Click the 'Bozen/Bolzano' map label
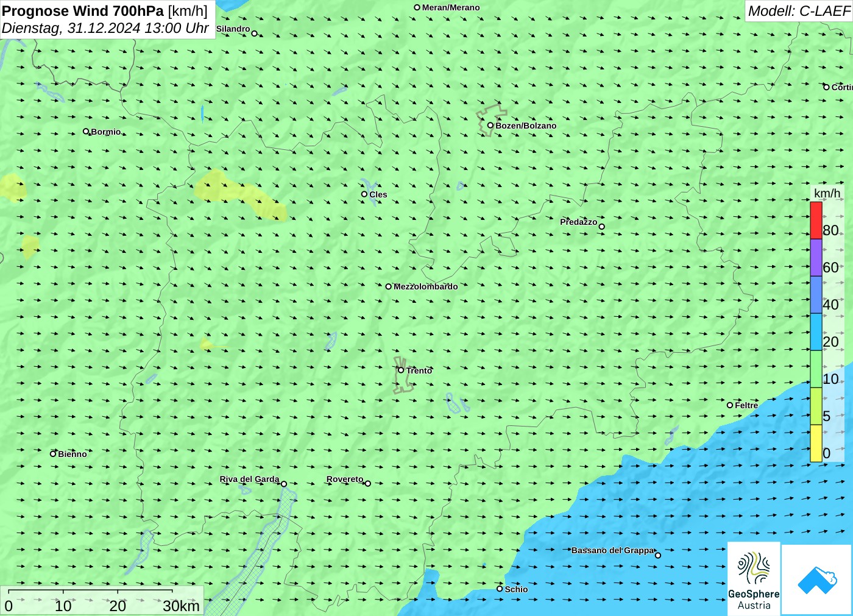The width and height of the screenshot is (853, 616). tap(526, 126)
